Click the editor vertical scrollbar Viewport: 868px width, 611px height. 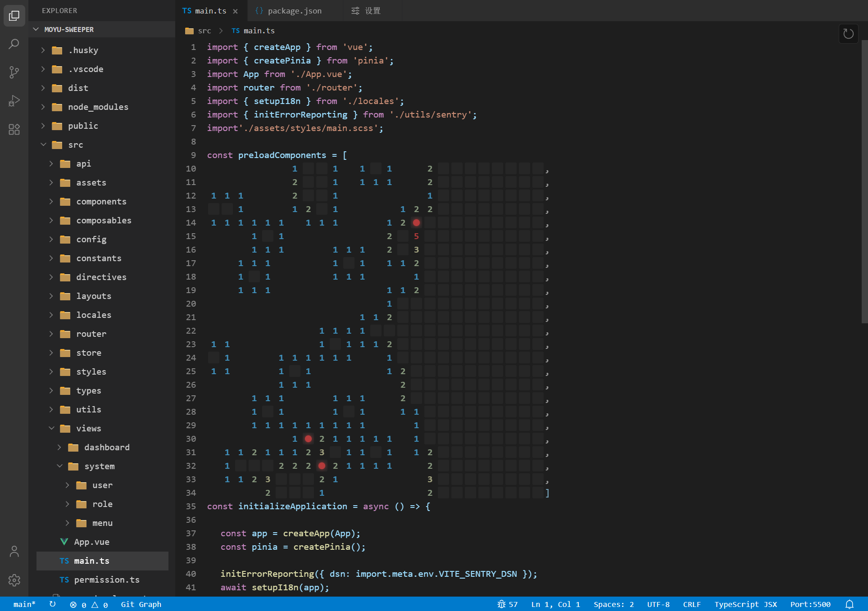pyautogui.click(x=864, y=180)
